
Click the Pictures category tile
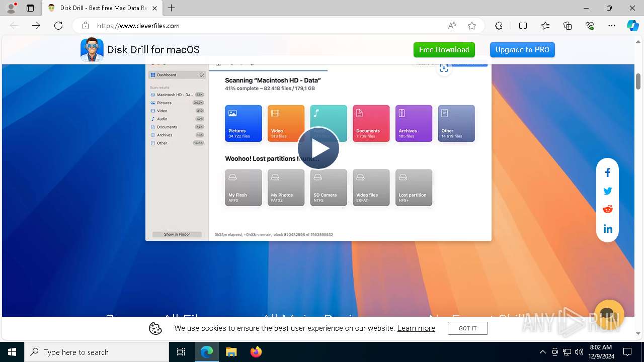(x=244, y=123)
